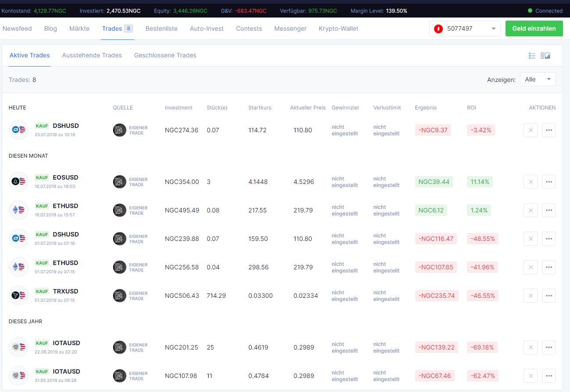Click the DSHUSD pair icon for 25.07.2019 trade
Viewport: 570px width, 392px height.
tap(18, 130)
